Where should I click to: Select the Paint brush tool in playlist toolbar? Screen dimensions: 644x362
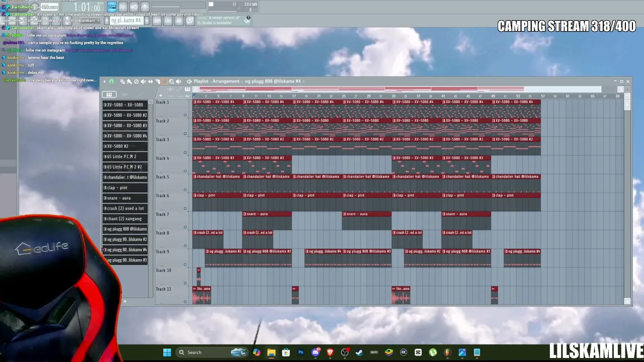pos(129,81)
